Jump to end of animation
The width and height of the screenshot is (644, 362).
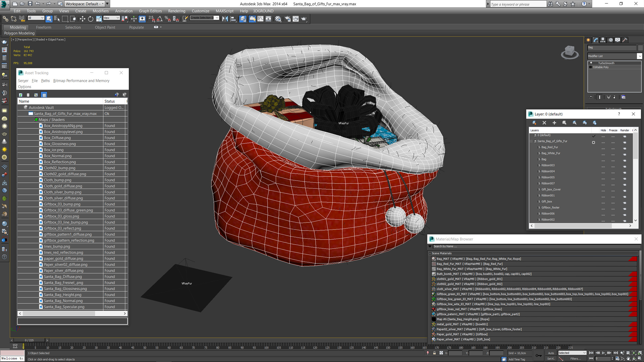(x=615, y=353)
